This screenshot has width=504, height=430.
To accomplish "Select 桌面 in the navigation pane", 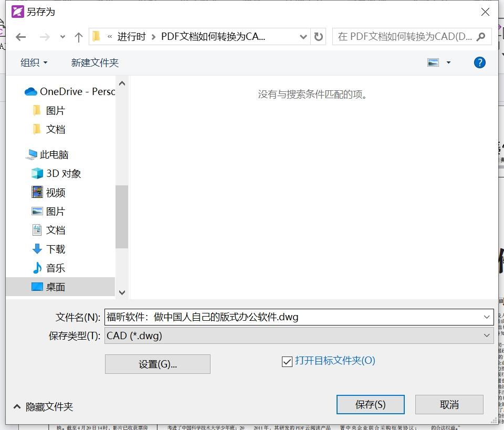I will (x=60, y=287).
